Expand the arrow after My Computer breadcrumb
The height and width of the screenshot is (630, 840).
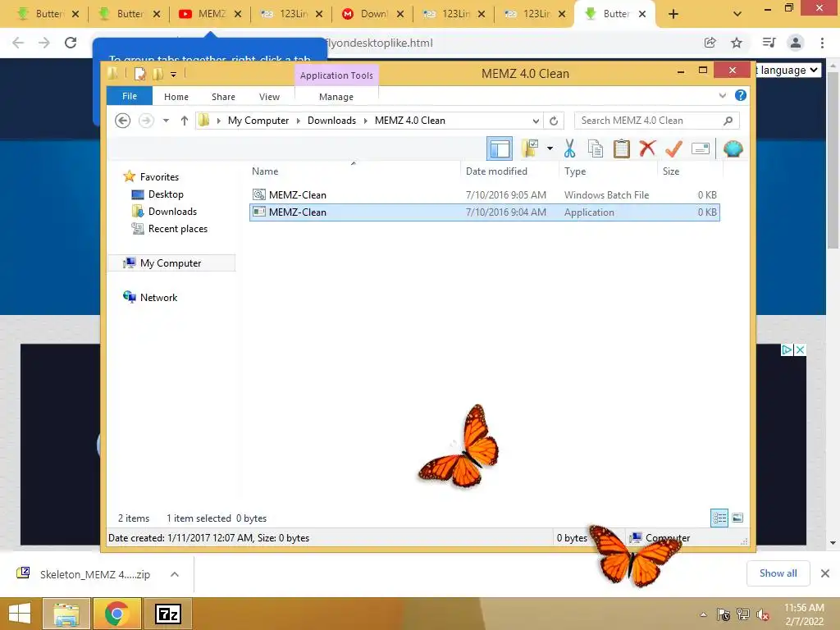(x=299, y=121)
